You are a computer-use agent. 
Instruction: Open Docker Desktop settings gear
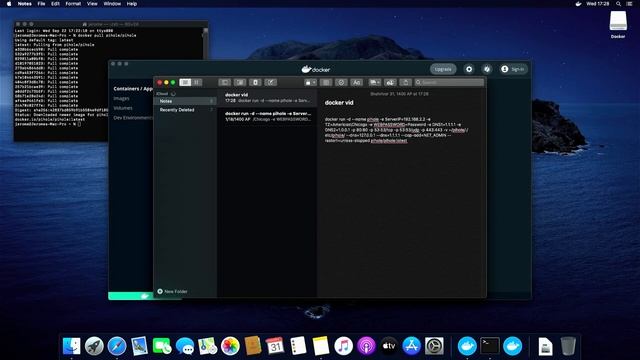click(x=469, y=69)
